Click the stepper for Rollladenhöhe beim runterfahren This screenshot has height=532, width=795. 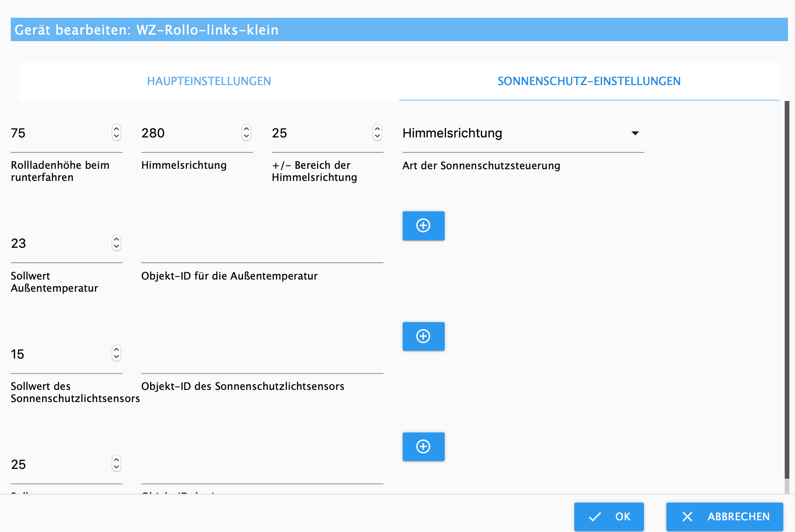pyautogui.click(x=116, y=133)
